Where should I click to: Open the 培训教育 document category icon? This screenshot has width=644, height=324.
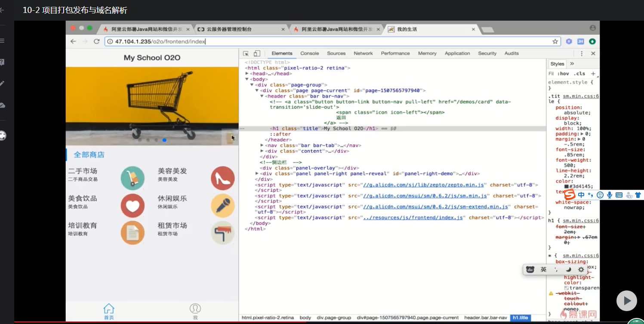coord(132,233)
